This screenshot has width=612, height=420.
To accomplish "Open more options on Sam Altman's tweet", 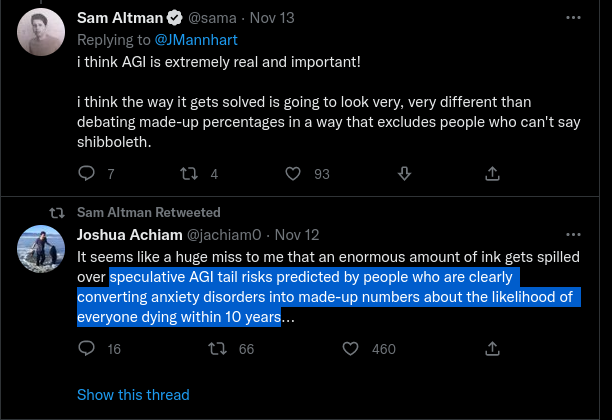I will click(x=573, y=17).
